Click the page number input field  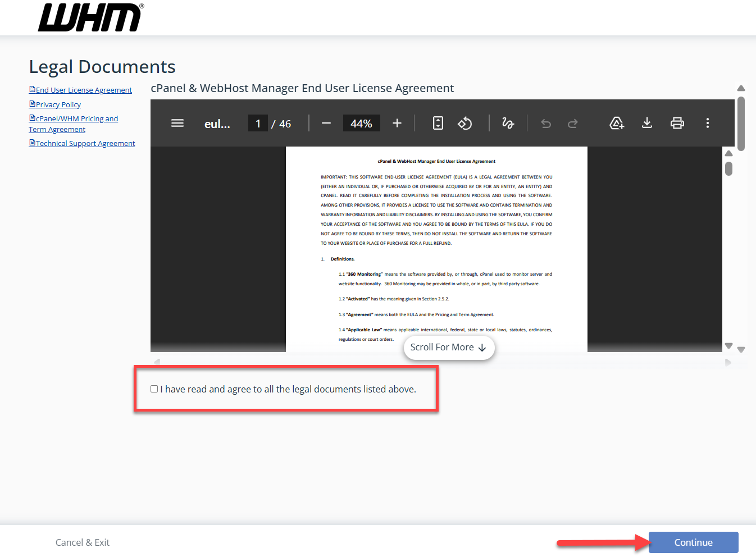(x=258, y=124)
